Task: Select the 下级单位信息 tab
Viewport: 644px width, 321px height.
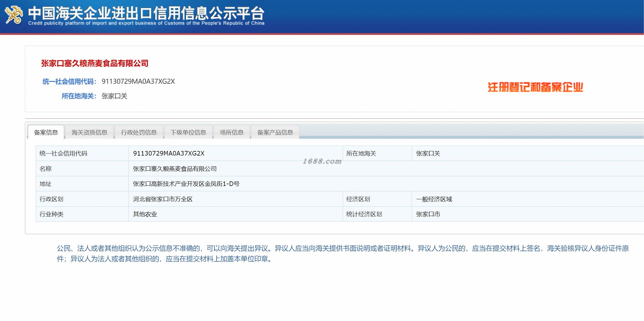Action: pyautogui.click(x=188, y=132)
